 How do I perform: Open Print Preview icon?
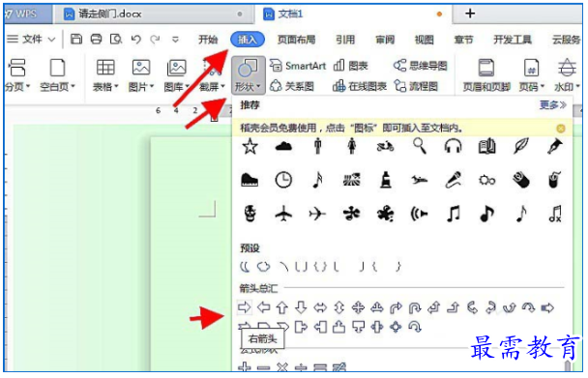pos(116,39)
